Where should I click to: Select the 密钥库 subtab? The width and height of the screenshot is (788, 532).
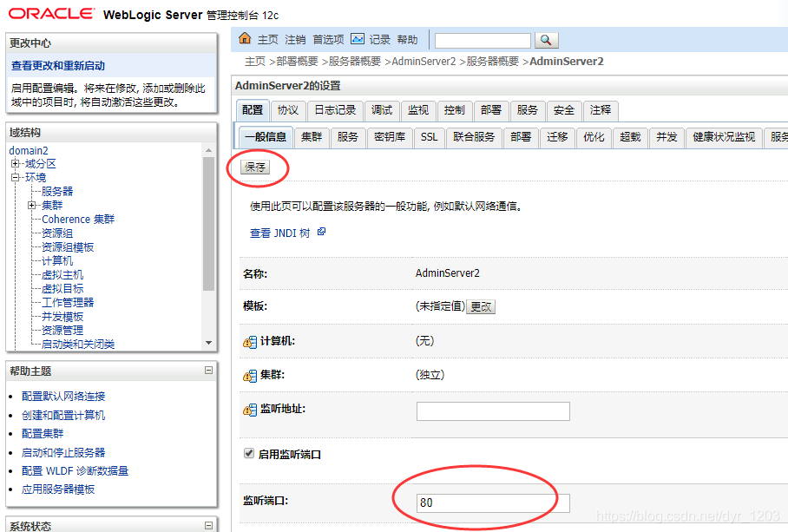tap(390, 137)
